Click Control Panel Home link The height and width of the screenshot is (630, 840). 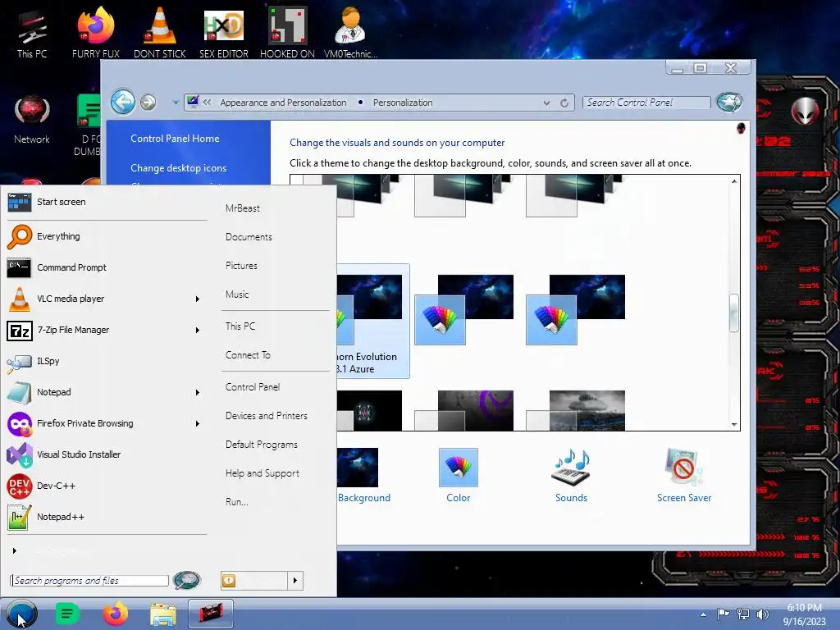pos(175,139)
